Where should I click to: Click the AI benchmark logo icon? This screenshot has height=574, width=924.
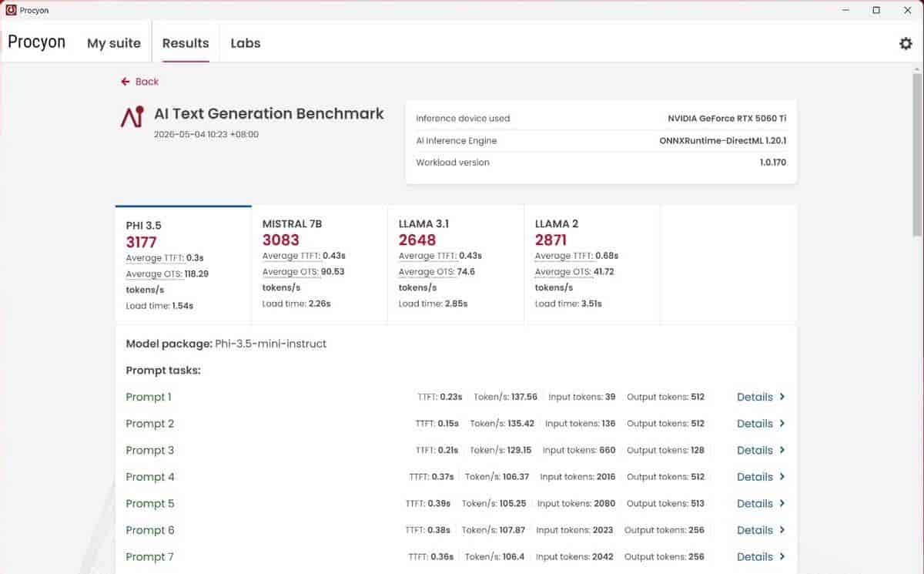132,116
